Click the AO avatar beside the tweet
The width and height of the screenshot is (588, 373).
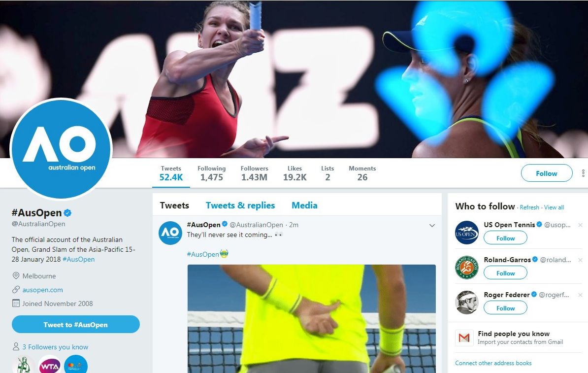tap(170, 233)
